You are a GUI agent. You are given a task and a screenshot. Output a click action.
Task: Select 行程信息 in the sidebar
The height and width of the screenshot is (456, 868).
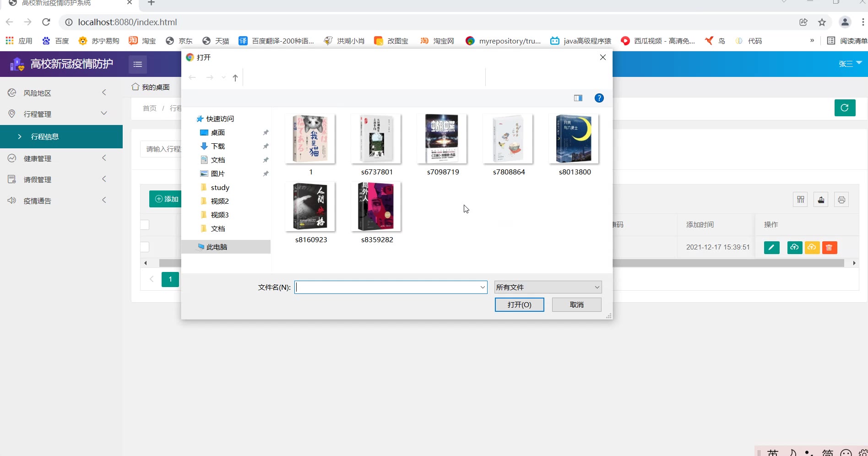61,136
